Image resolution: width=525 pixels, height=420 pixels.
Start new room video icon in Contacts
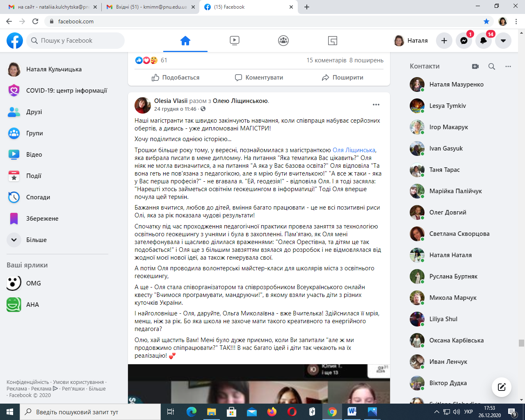click(475, 66)
